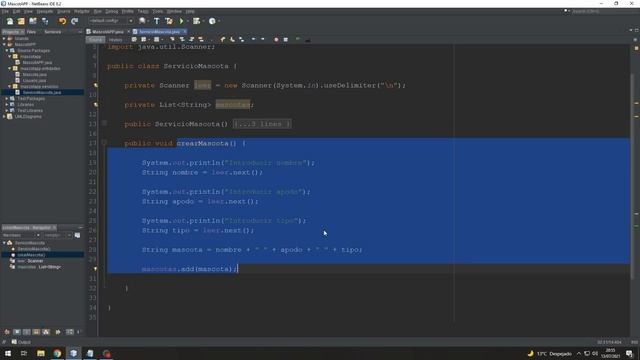
Task: Click lightbulb hint on line 11
Action: [x=96, y=104]
